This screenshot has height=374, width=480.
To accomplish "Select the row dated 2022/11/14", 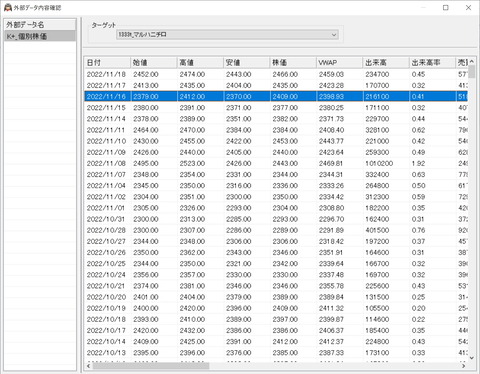I will 276,119.
